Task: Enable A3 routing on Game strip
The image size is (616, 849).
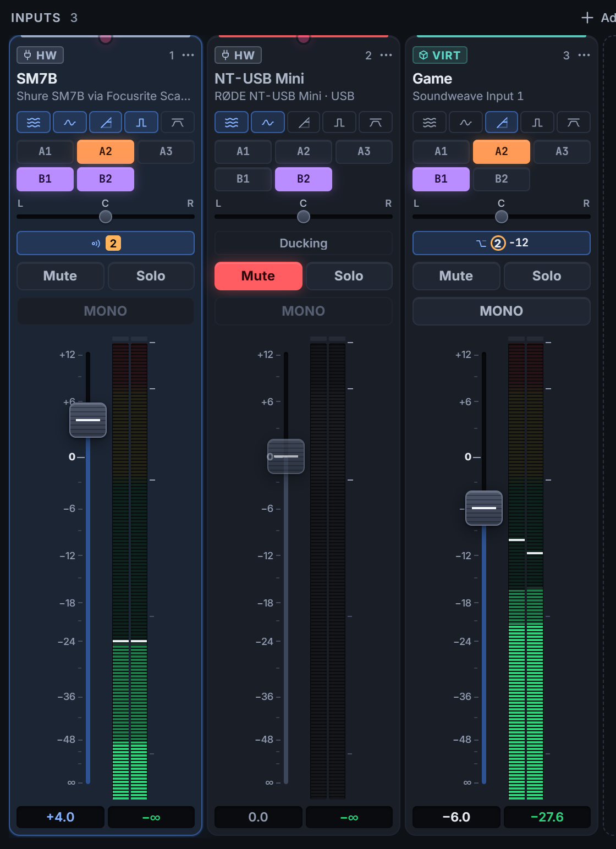Action: coord(562,152)
